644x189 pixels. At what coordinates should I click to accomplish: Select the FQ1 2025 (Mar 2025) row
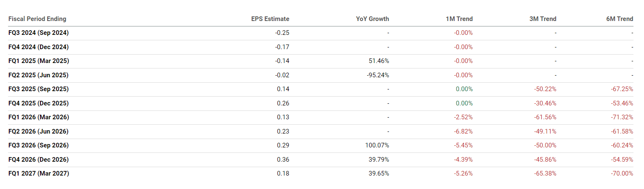pyautogui.click(x=38, y=61)
